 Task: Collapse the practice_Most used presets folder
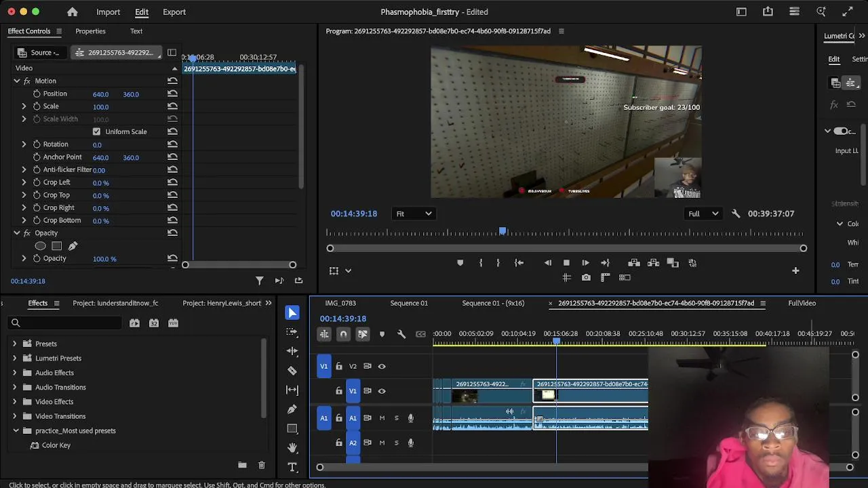tap(15, 430)
